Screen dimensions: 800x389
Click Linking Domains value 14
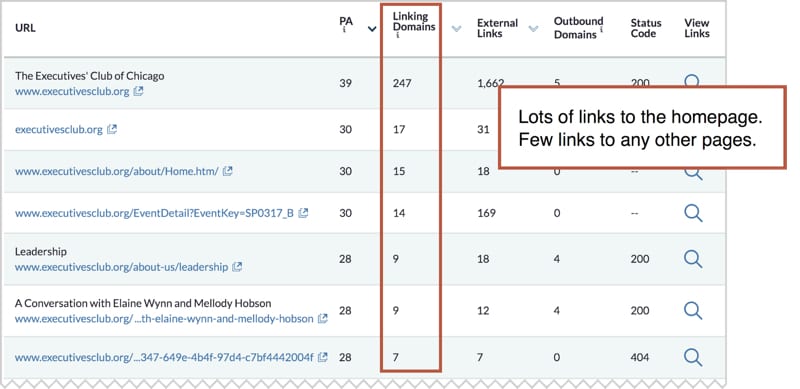[x=399, y=213]
